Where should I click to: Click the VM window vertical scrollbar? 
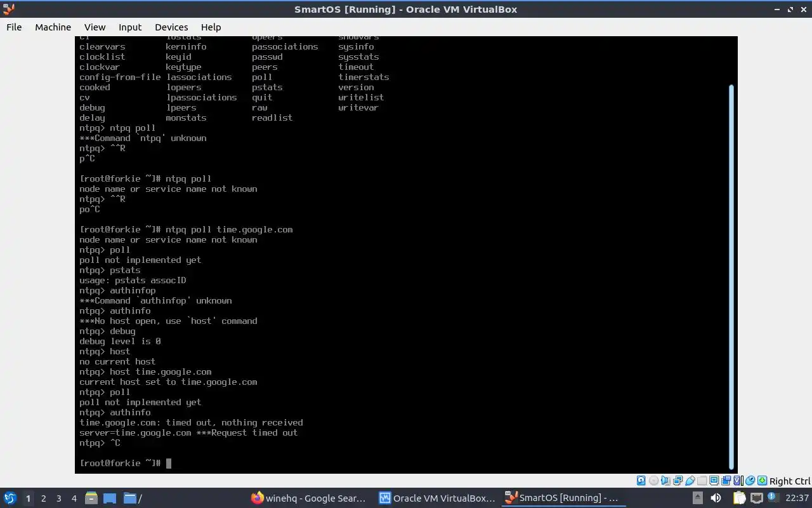(x=731, y=276)
